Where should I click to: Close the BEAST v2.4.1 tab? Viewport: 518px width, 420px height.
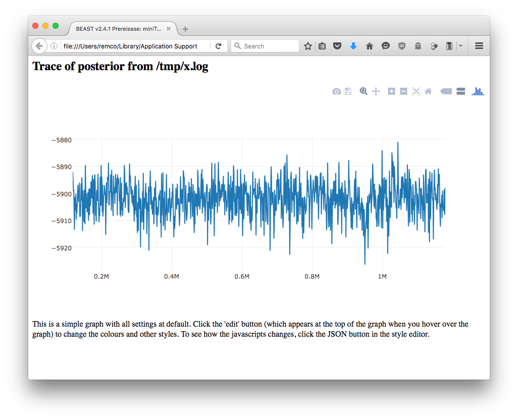click(169, 29)
